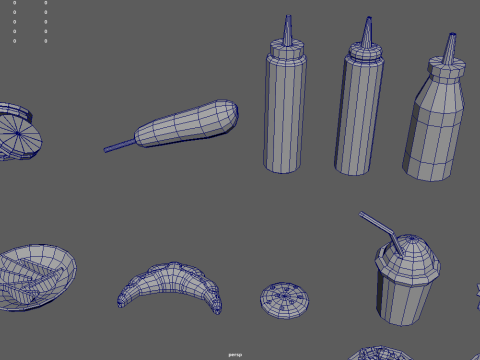Select the bowl holding food on left

pyautogui.click(x=37, y=278)
